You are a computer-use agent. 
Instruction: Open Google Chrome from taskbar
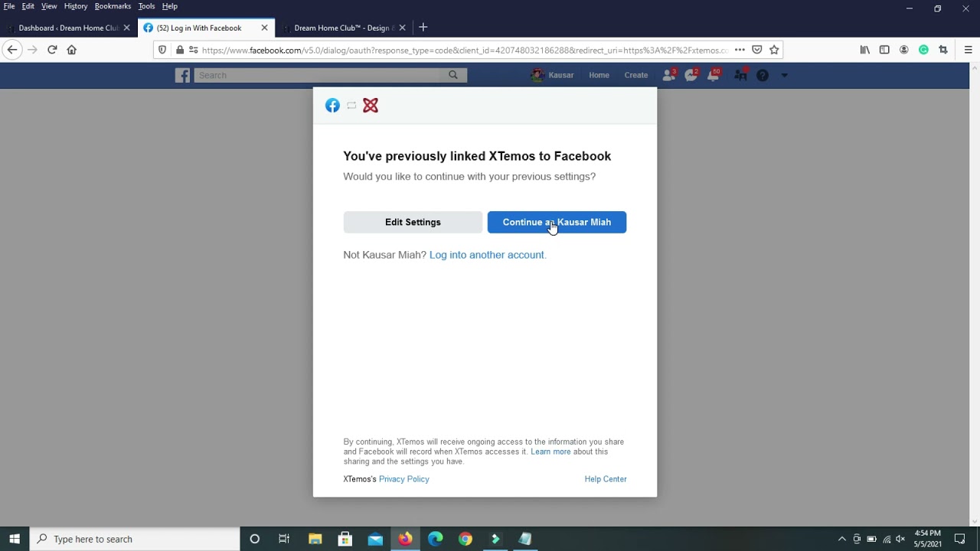(465, 539)
